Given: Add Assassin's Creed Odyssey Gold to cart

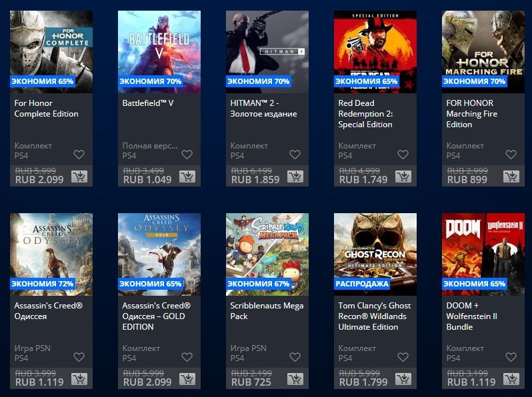Looking at the screenshot, I should pyautogui.click(x=187, y=379).
